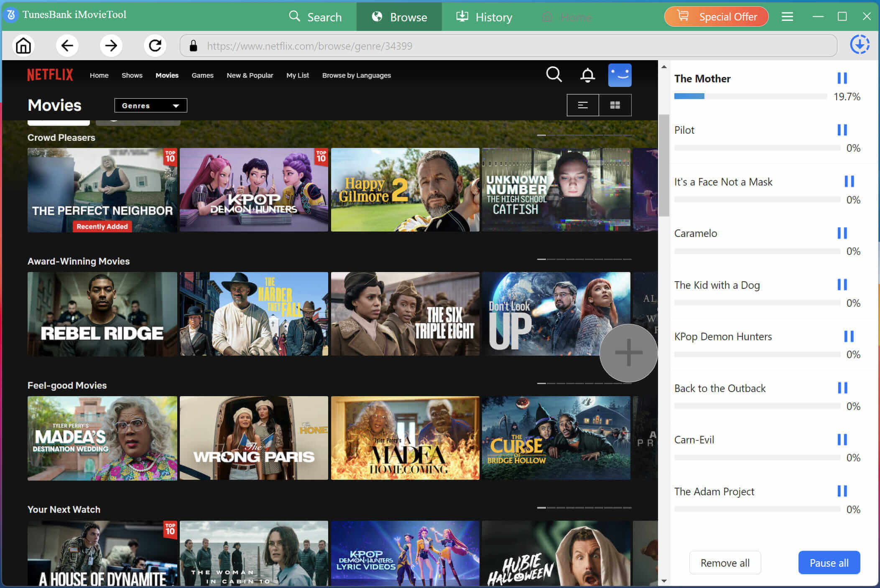Screen dimensions: 880x588
Task: Open Rebel Ridge thumbnail
Action: 102,314
